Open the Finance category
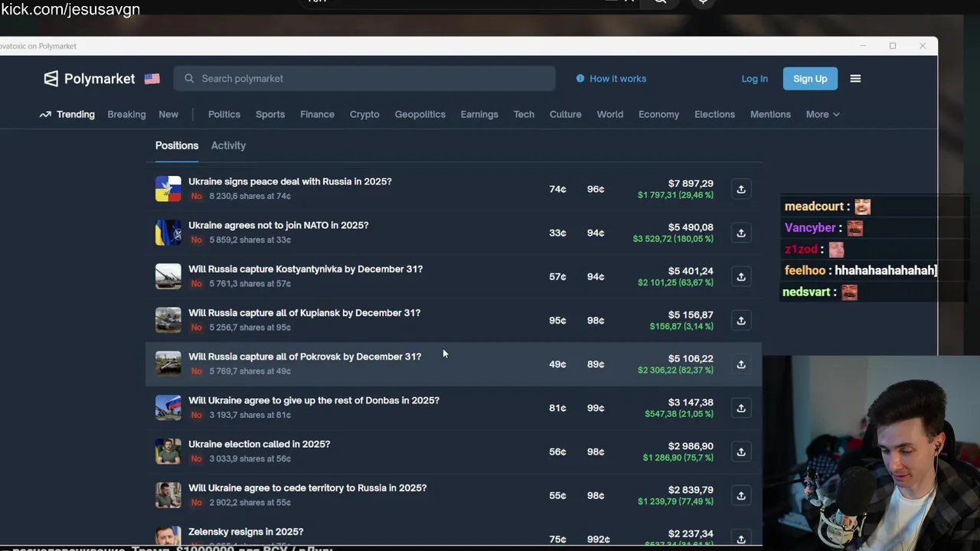Image resolution: width=980 pixels, height=551 pixels. point(317,115)
